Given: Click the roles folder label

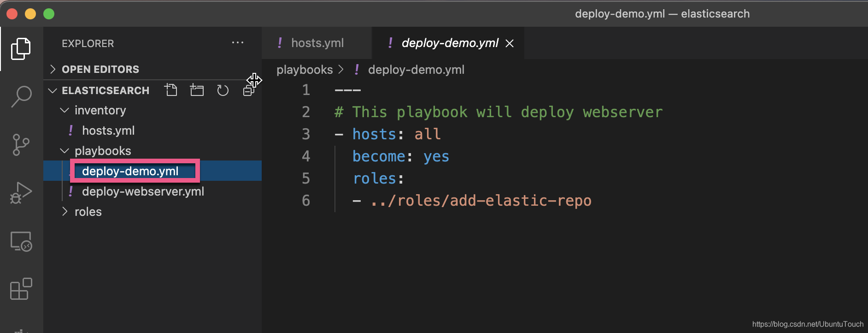Looking at the screenshot, I should 88,212.
